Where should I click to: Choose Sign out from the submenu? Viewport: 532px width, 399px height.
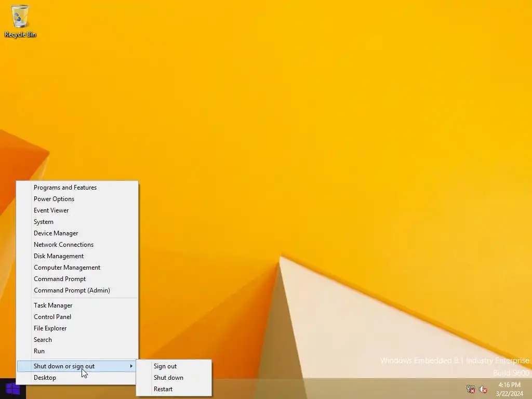pyautogui.click(x=174, y=366)
